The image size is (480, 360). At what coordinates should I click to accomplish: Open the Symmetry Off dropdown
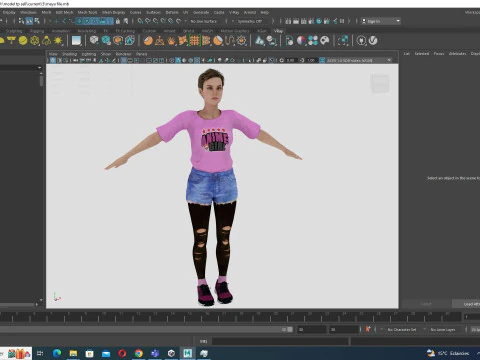251,21
